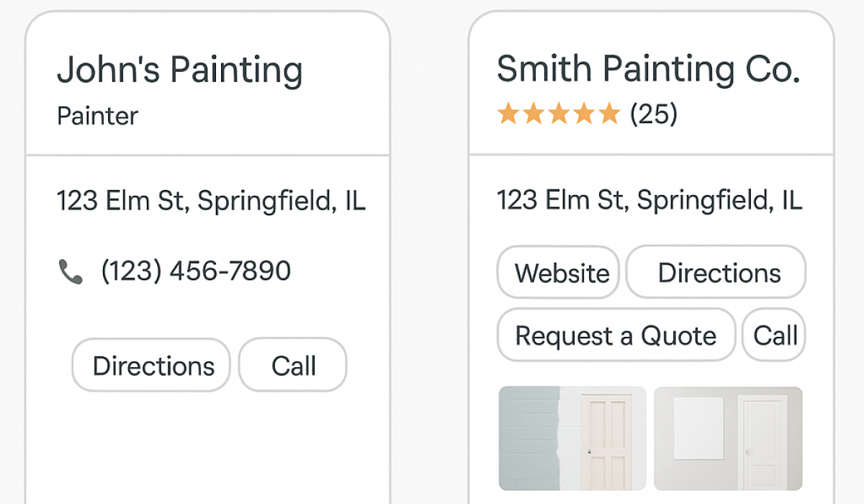Click the phone icon in John's Painting card
The height and width of the screenshot is (504, 864).
pyautogui.click(x=71, y=271)
